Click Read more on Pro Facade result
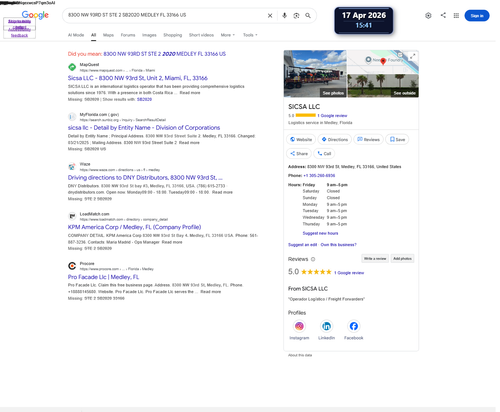Screen dimensions: 500x412 (x=210, y=292)
